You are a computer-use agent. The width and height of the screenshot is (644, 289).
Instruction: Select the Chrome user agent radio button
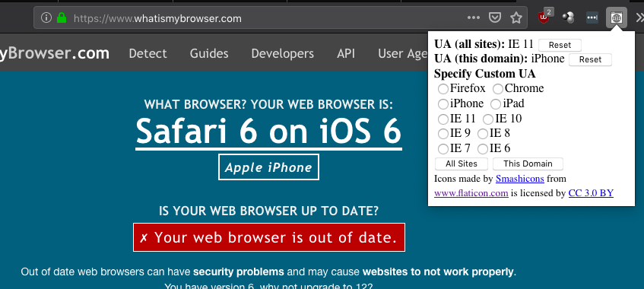coord(498,89)
